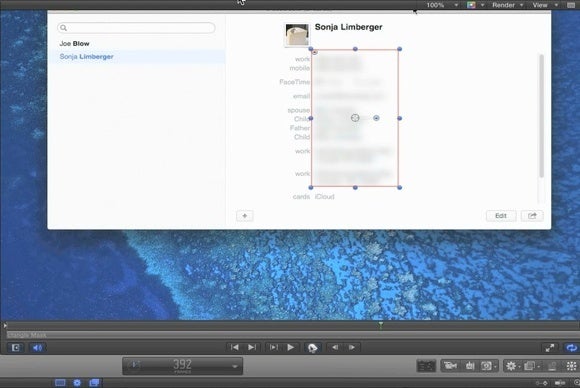Toggle record animation button
The height and width of the screenshot is (388, 580).
click(x=312, y=348)
